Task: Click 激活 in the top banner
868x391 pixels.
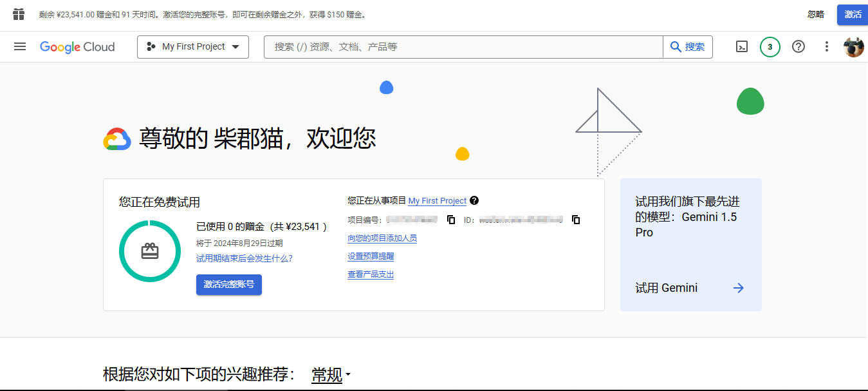Action: coord(852,14)
